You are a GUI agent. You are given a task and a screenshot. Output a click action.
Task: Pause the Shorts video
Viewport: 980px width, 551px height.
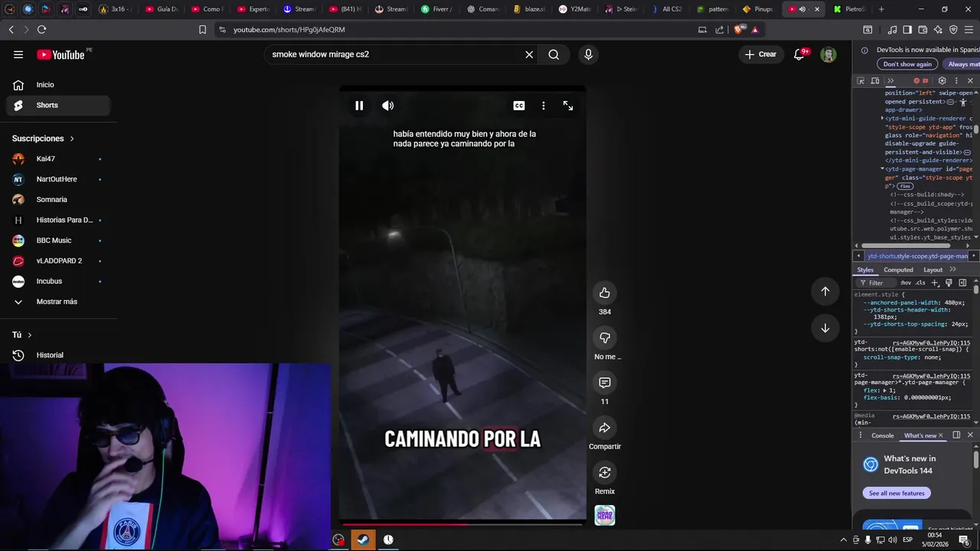[x=359, y=106]
